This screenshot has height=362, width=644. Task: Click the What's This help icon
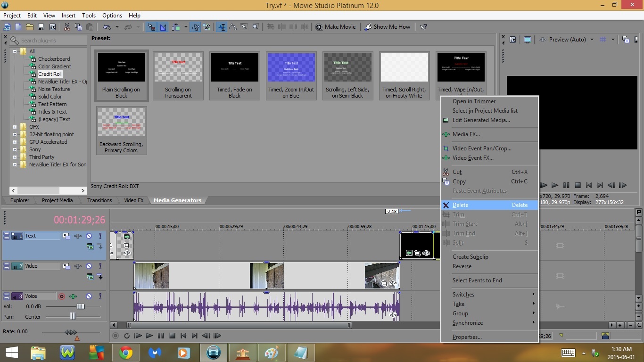(x=423, y=27)
